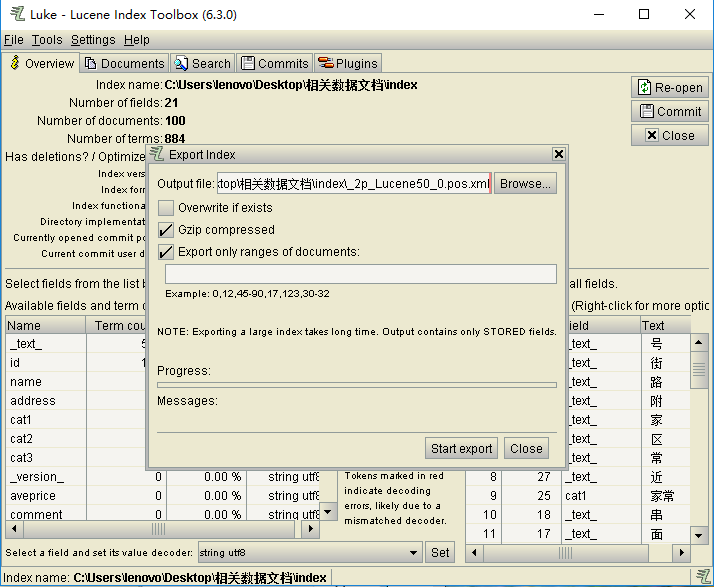Click fields table left scroll arrow
The height and width of the screenshot is (587, 714).
(14, 529)
